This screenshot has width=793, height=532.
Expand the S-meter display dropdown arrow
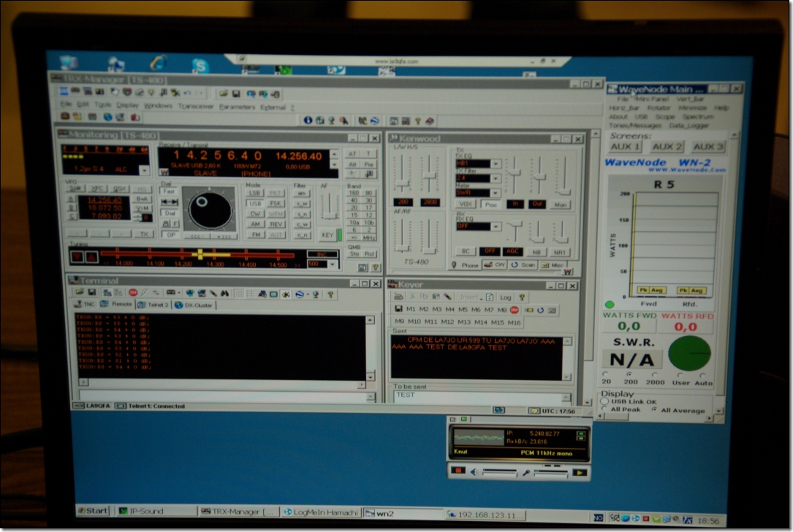[144, 170]
